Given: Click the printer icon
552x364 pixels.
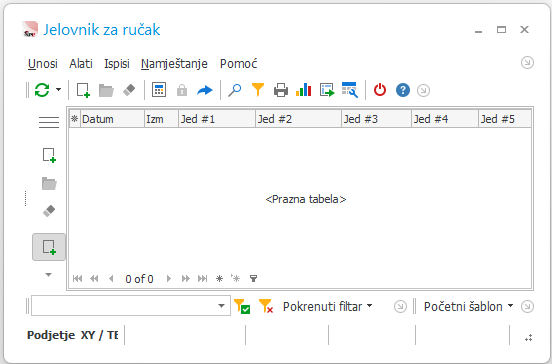Looking at the screenshot, I should pyautogui.click(x=281, y=90).
